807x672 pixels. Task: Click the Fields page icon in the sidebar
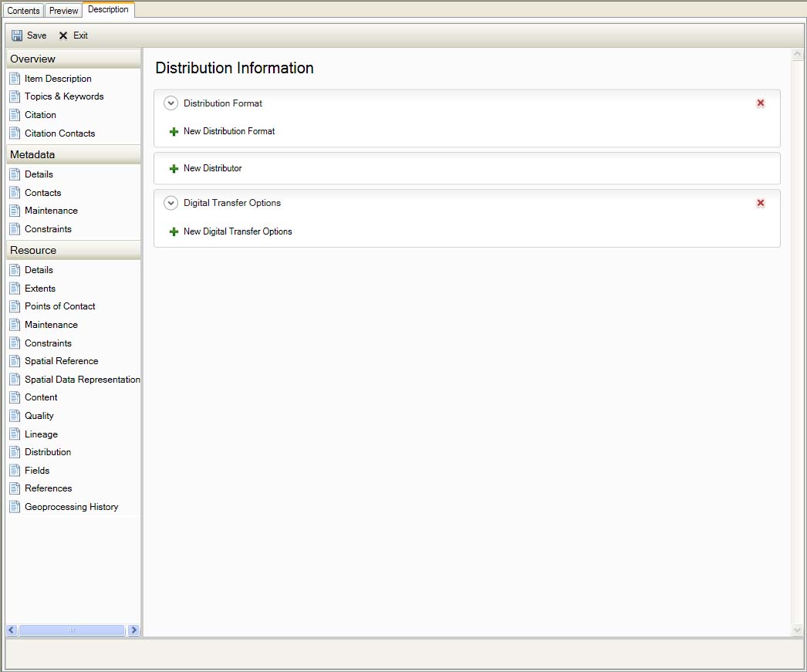point(15,470)
